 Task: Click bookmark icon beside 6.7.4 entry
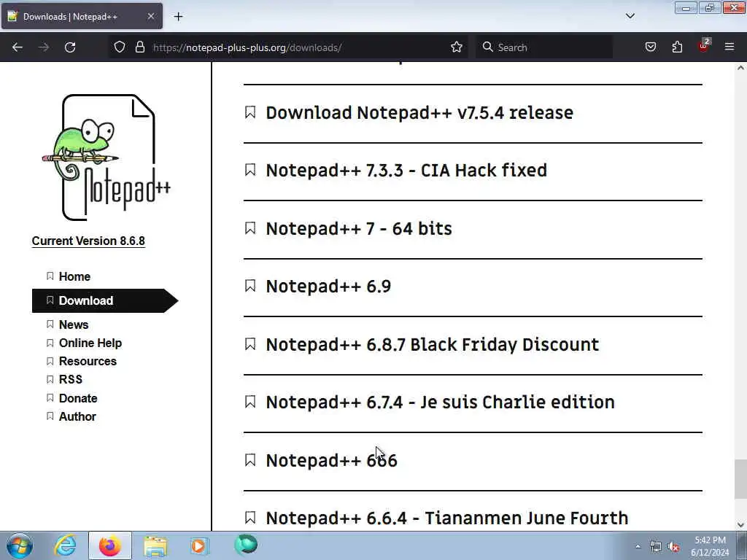250,402
